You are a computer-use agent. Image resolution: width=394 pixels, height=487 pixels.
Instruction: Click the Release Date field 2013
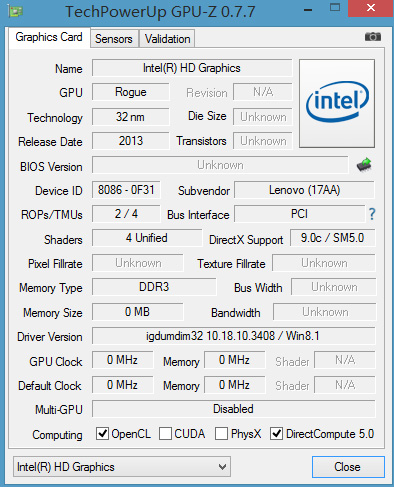coord(131,141)
